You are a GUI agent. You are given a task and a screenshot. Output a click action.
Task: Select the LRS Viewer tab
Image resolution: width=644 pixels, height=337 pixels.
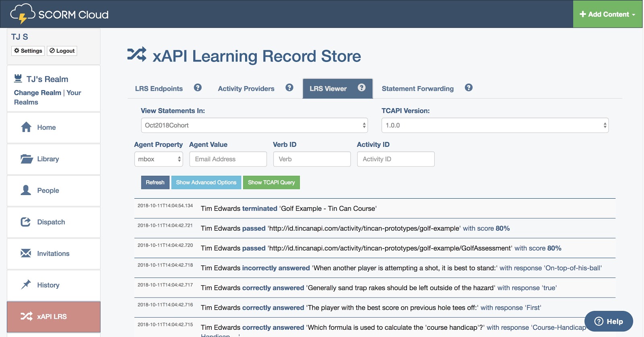(x=337, y=88)
